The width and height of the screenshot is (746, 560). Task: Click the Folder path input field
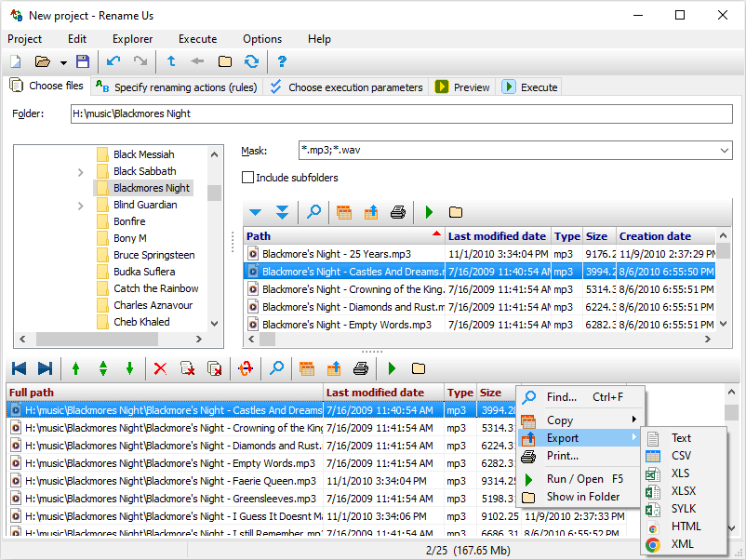tap(402, 113)
